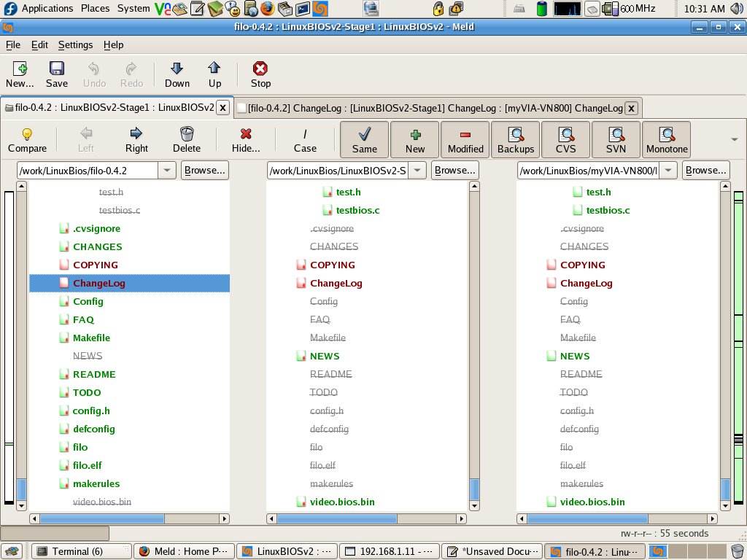747x560 pixels.
Task: Click the /work/LinuxBios/LinuxBIOSv2-S path field
Action: pos(338,171)
